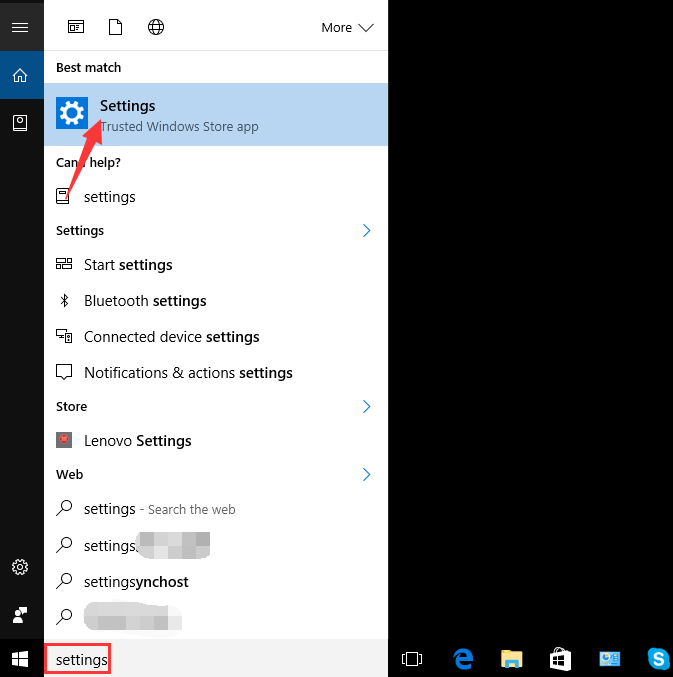Launch Microsoft Edge from taskbar
The width and height of the screenshot is (673, 677).
pyautogui.click(x=463, y=658)
